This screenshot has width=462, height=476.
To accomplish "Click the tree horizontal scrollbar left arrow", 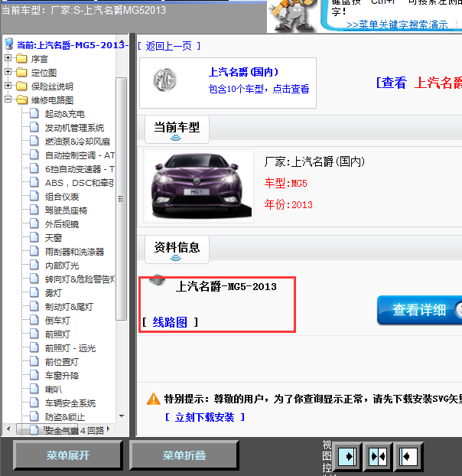I will (x=8, y=429).
